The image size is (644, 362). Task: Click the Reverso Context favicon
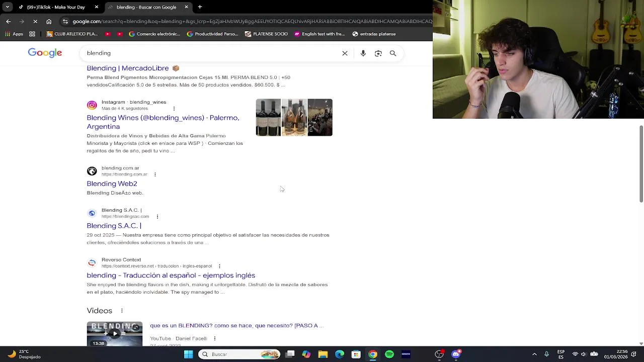92,262
